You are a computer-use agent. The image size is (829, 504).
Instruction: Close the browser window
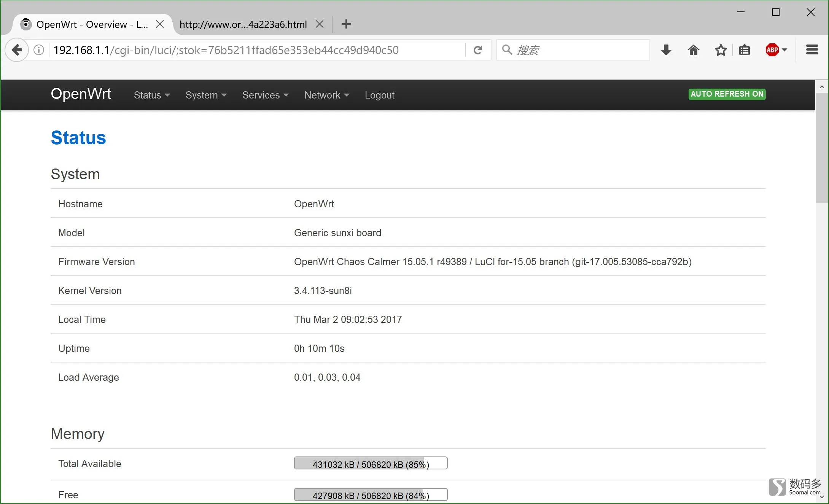pos(810,12)
